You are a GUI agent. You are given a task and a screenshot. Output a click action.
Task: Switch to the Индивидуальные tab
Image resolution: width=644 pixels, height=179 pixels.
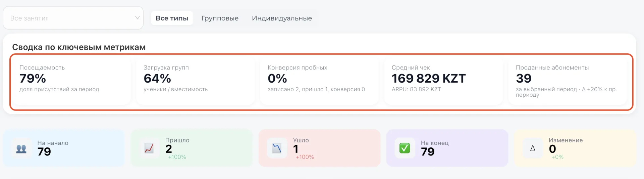click(282, 18)
